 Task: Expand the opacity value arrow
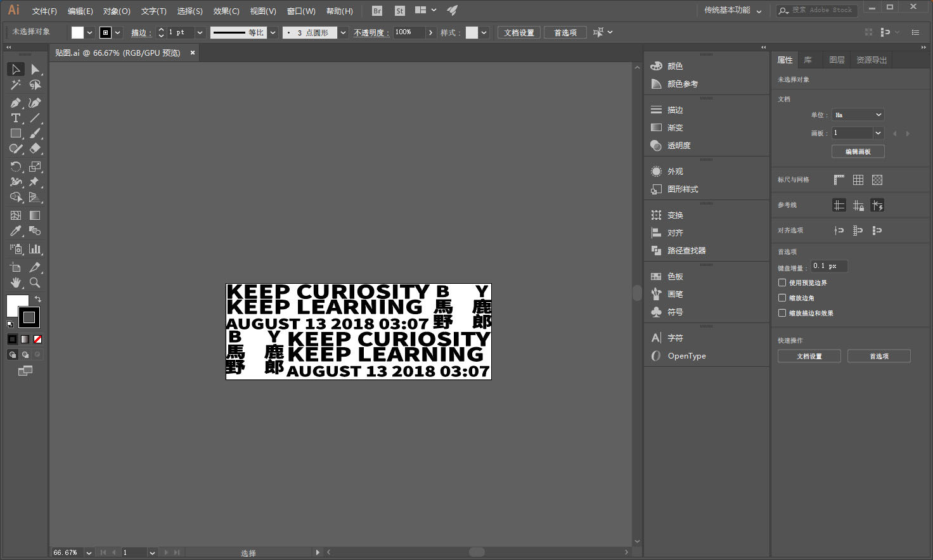(431, 32)
